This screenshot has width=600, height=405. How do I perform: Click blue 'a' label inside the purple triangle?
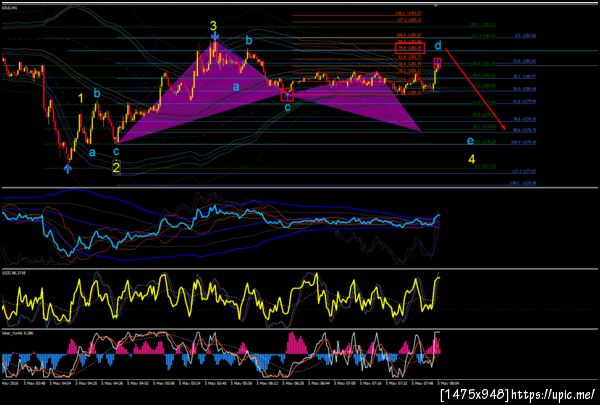point(236,87)
